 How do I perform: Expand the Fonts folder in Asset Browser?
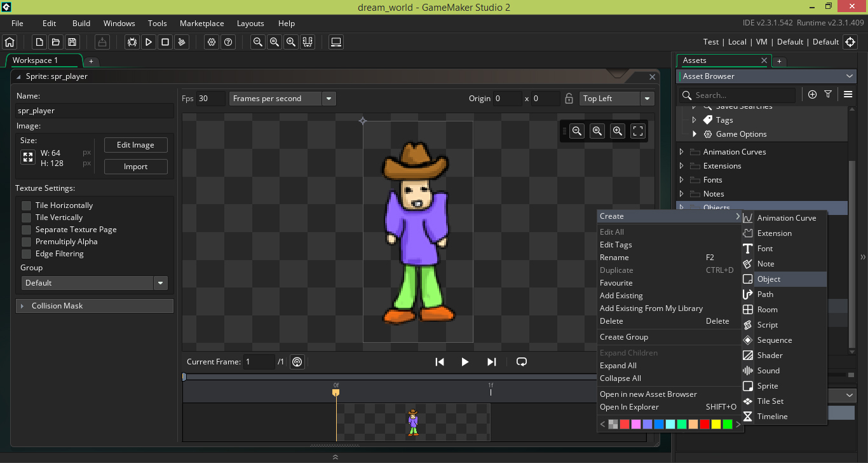click(682, 180)
